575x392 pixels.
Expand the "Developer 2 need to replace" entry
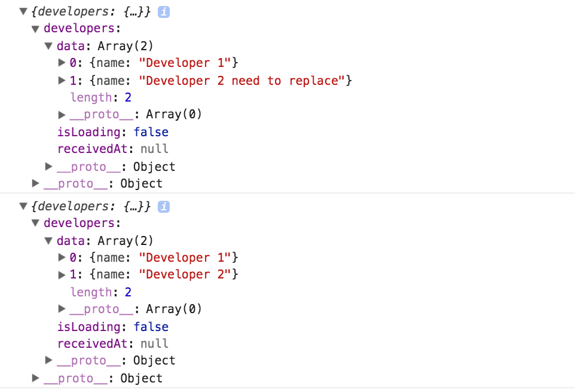point(62,80)
